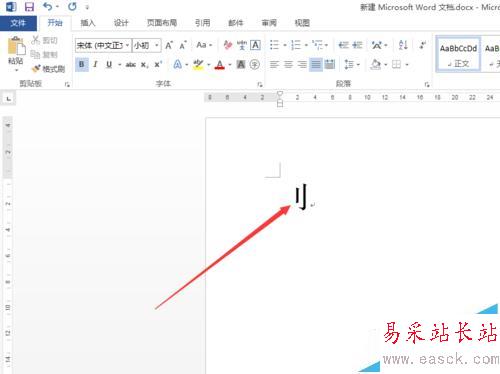The image size is (500, 374).
Task: Open the 视图 tab
Action: click(x=302, y=23)
